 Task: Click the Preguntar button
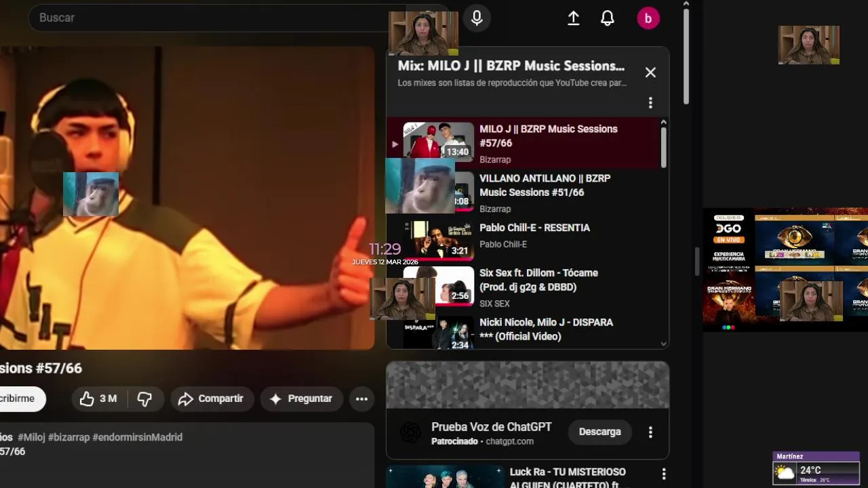coord(301,399)
